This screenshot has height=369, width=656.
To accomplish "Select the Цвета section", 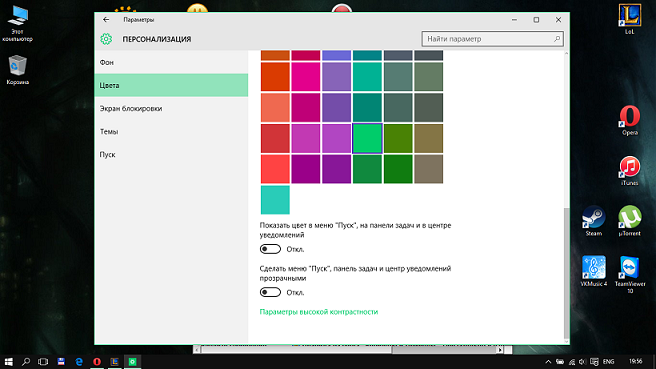I will pos(171,85).
